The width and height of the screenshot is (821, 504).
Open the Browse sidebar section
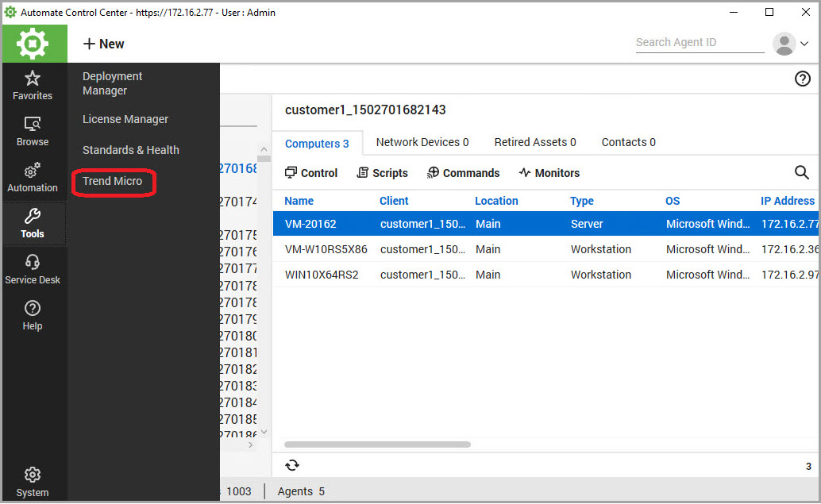33,132
